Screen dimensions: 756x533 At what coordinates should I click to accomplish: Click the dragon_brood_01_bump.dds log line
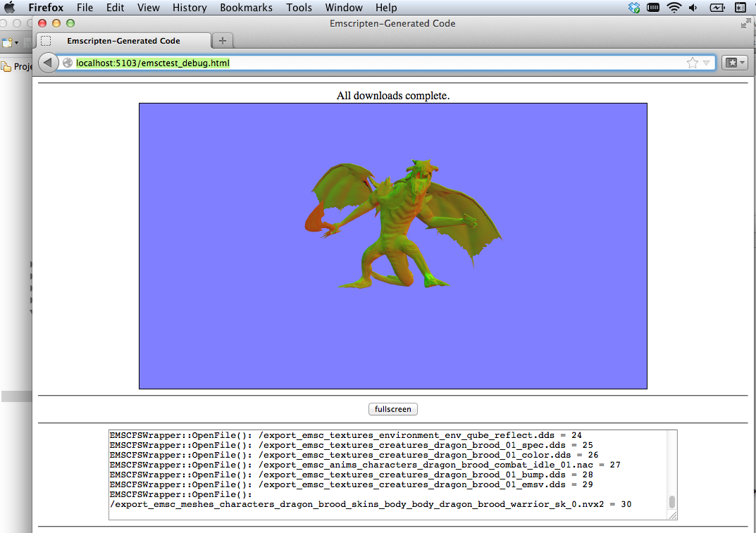pos(351,475)
